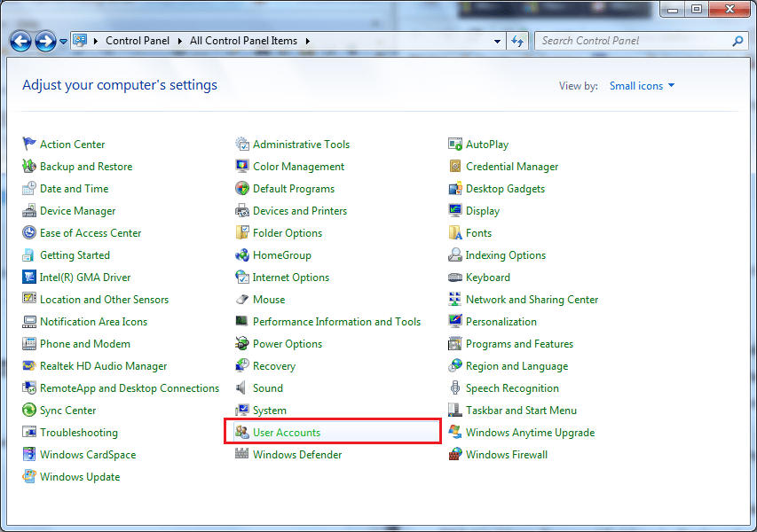Click the Backup and Restore icon
The image size is (757, 532).
(x=29, y=166)
